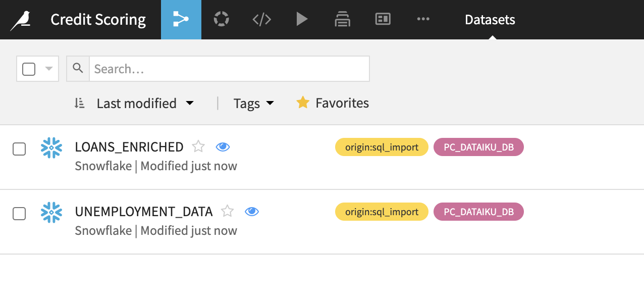
Task: Open the Flow icon in navbar
Action: coord(181,20)
